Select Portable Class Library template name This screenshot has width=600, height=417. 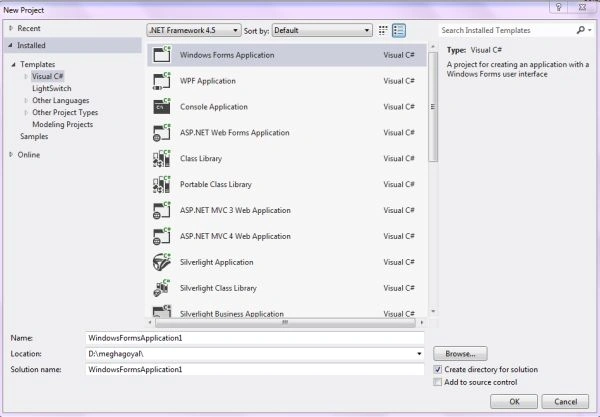point(215,184)
